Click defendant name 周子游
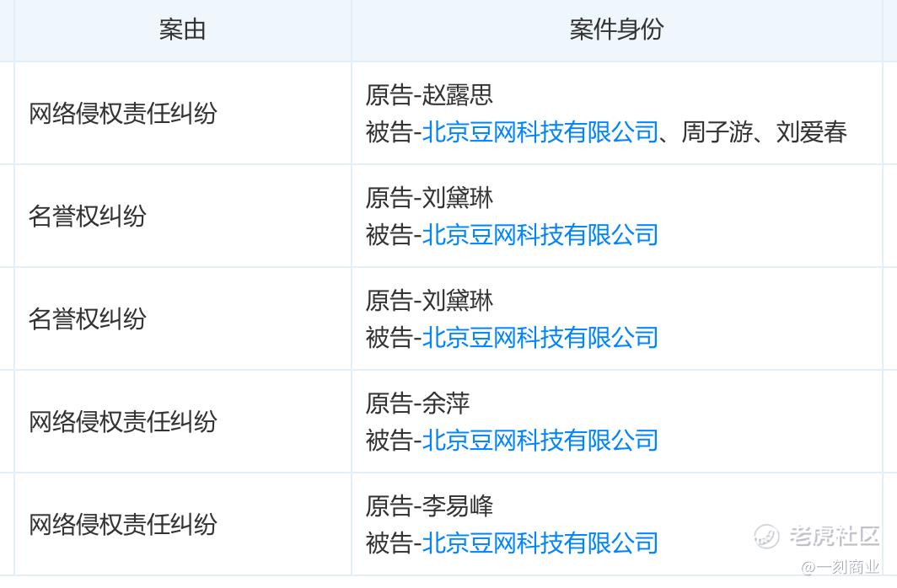 (716, 132)
